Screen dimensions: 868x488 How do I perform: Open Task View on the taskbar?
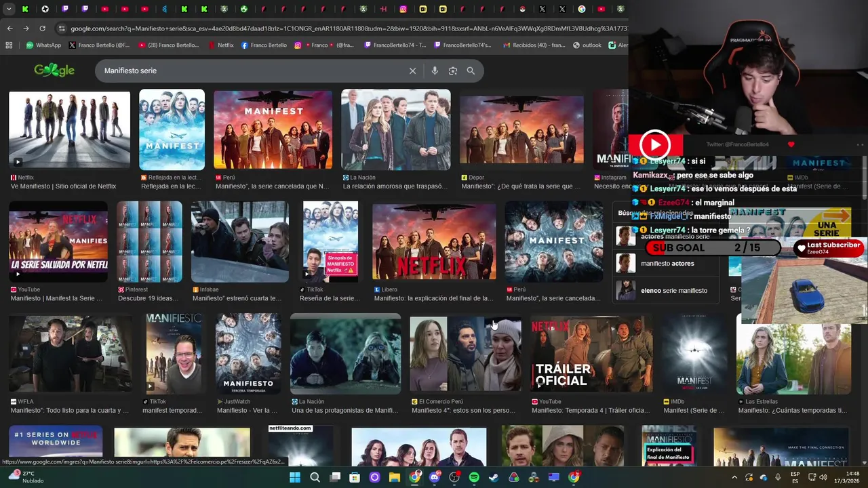(335, 477)
